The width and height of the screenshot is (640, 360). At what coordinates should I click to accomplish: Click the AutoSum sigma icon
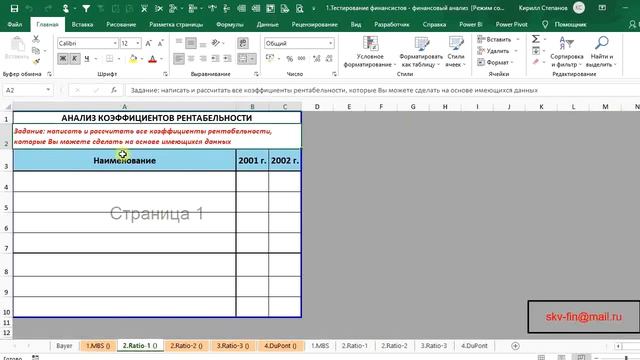click(536, 39)
